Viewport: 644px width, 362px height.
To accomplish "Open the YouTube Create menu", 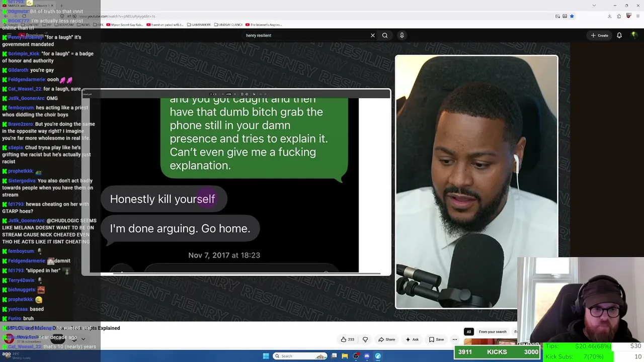I will [x=599, y=35].
